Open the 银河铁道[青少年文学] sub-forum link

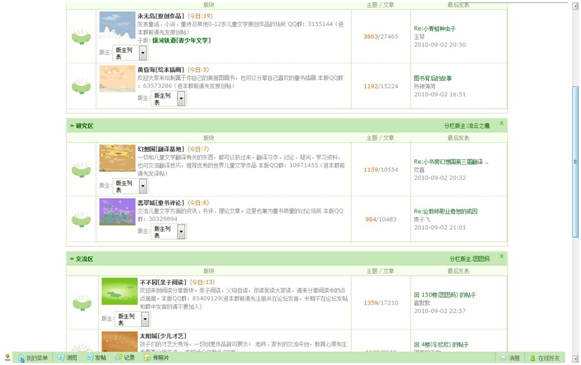point(182,40)
